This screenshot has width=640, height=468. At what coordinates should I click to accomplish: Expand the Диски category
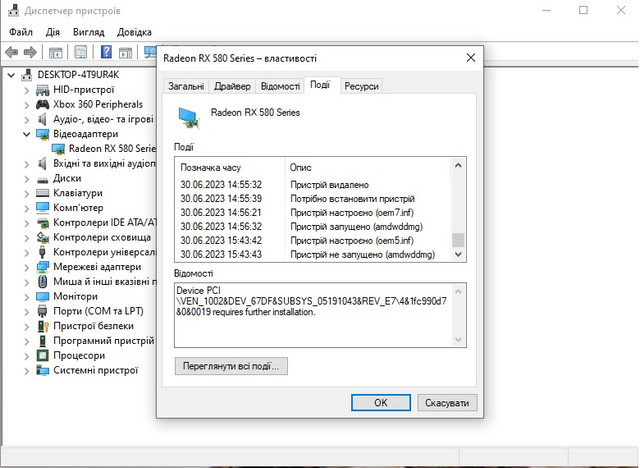[x=27, y=179]
